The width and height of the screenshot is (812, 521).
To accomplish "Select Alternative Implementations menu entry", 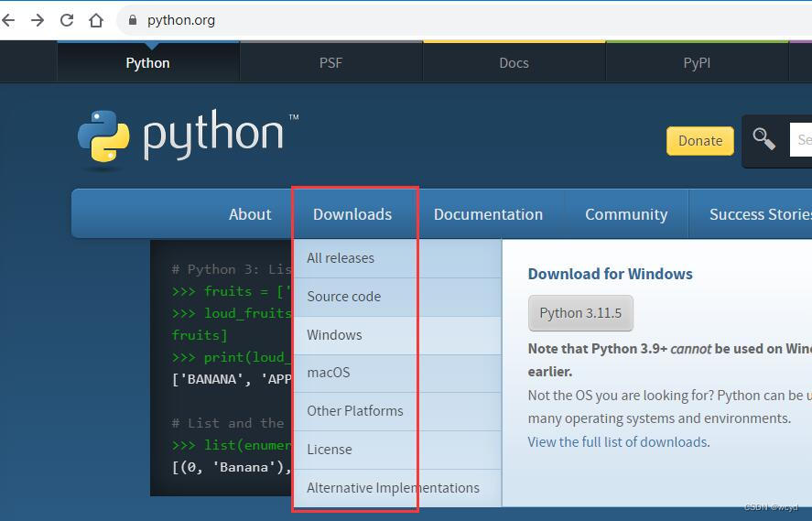I will pyautogui.click(x=397, y=488).
